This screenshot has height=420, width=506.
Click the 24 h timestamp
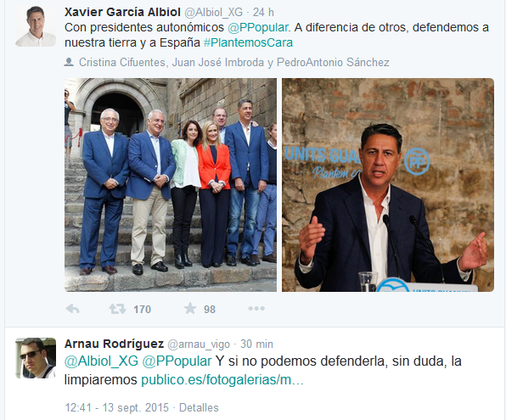[263, 12]
